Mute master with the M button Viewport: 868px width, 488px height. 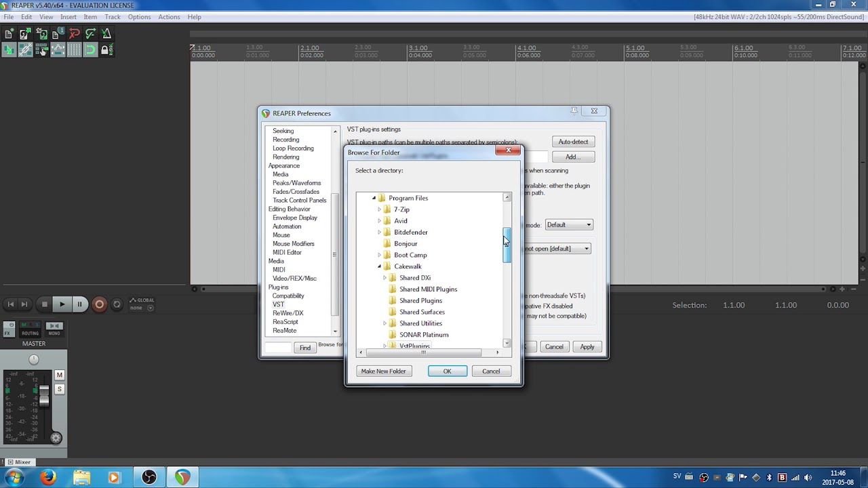point(59,375)
